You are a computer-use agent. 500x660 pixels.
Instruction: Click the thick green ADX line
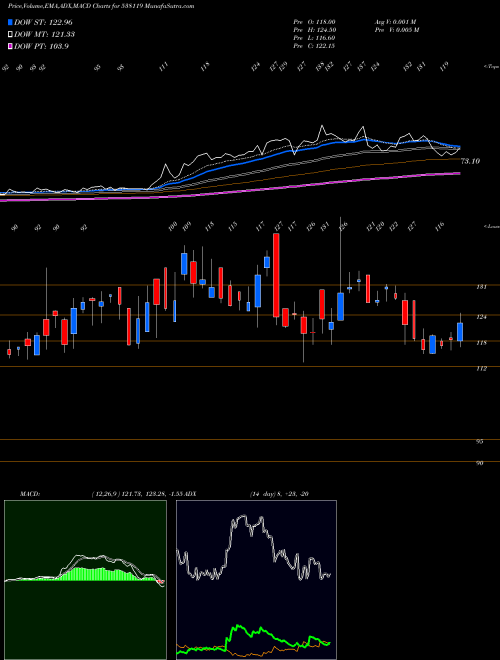[253, 638]
